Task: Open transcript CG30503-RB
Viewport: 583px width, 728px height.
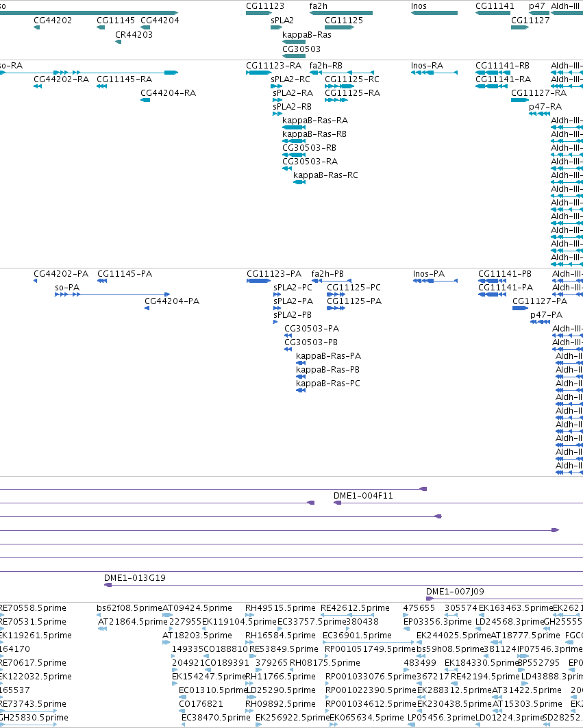Action: click(x=310, y=148)
